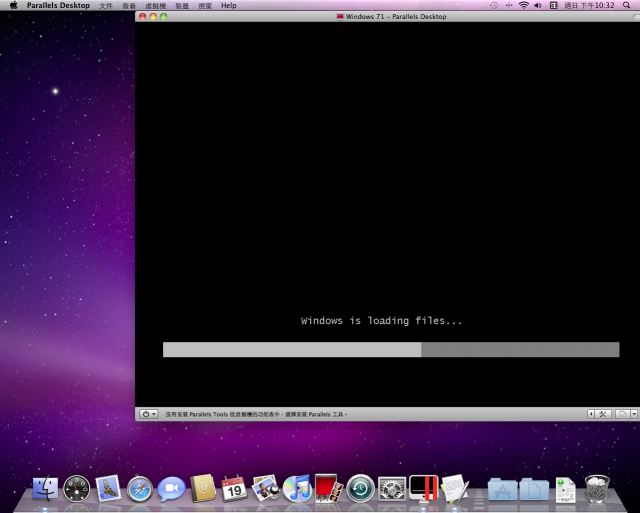This screenshot has width=640, height=513.
Task: Open the 文件 menu
Action: click(106, 6)
